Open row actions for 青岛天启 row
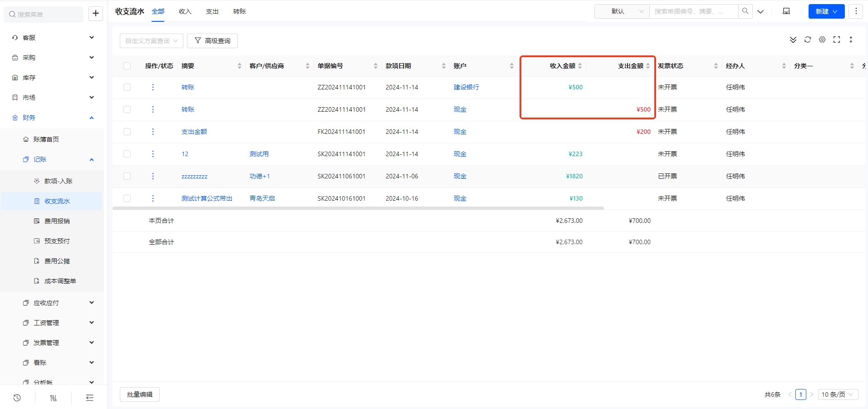This screenshot has height=409, width=868. pyautogui.click(x=153, y=198)
